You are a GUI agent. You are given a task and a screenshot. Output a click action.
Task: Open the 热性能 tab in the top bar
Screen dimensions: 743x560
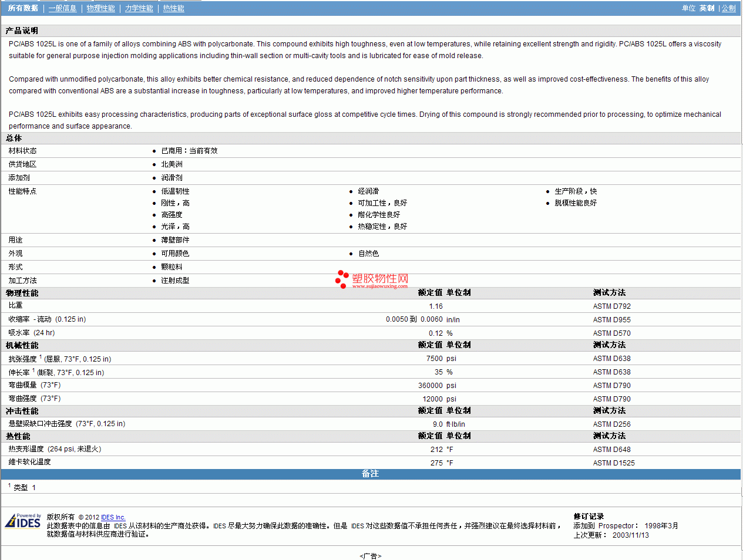(173, 8)
